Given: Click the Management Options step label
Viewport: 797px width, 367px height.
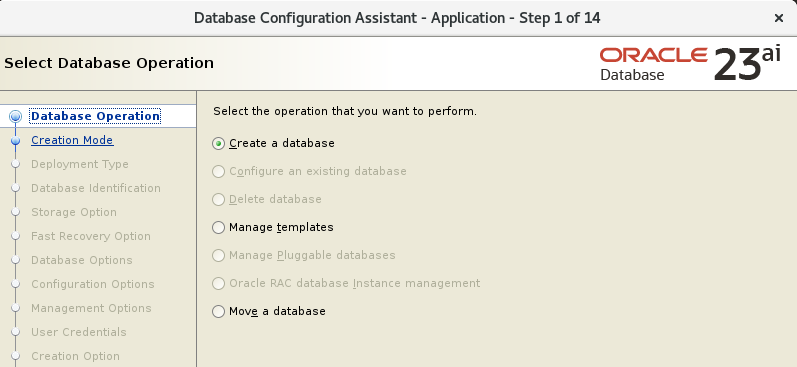Looking at the screenshot, I should coord(91,308).
